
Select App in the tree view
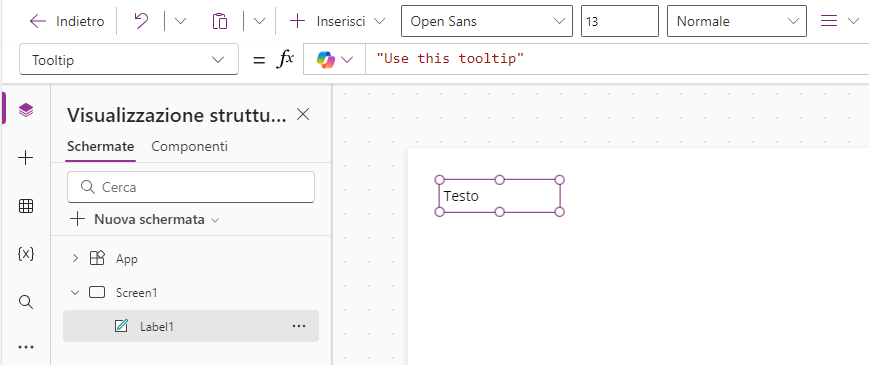[127, 259]
